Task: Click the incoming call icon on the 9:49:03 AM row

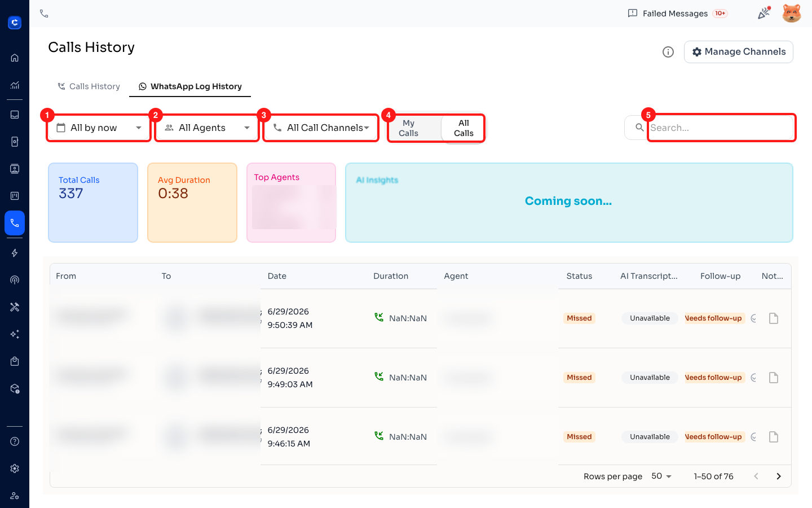Action: click(379, 376)
